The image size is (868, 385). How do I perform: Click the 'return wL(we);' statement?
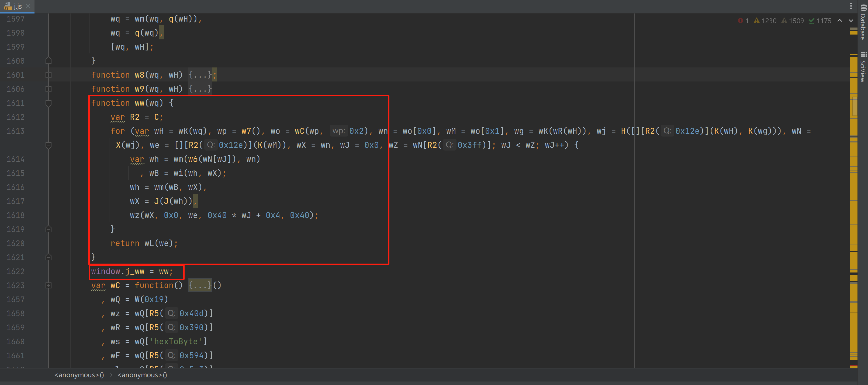coord(144,243)
